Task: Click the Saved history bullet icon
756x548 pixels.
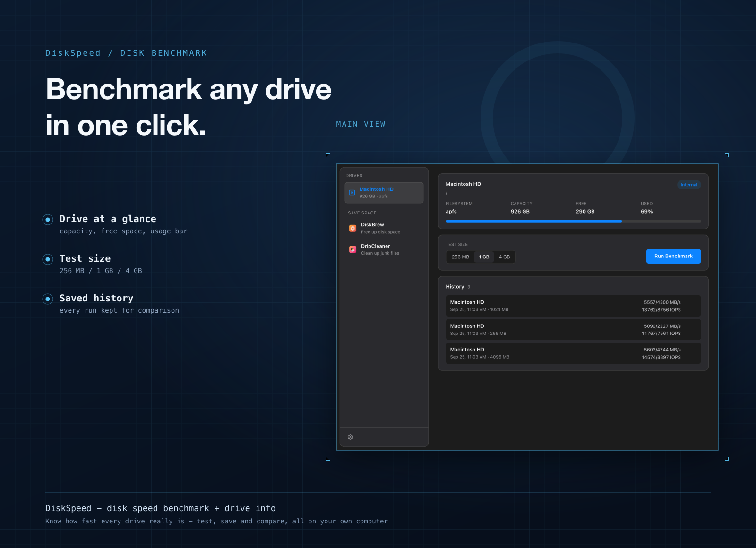Action: coord(48,299)
